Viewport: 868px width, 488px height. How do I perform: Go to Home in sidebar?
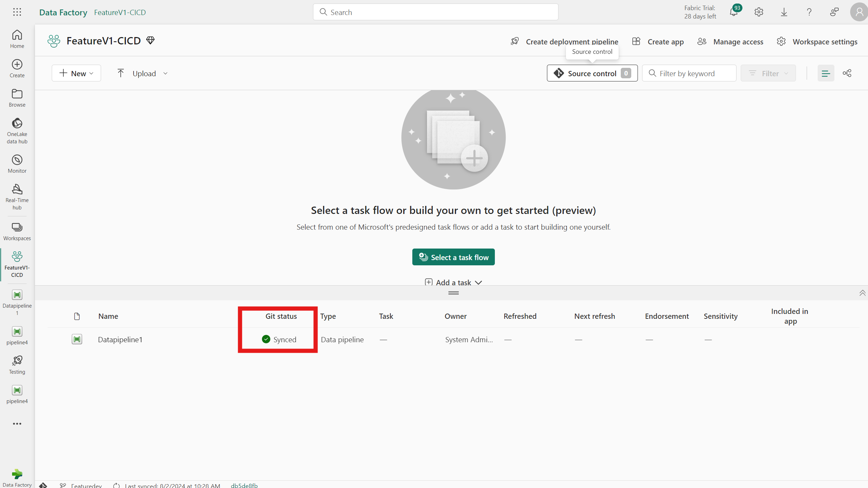(17, 39)
